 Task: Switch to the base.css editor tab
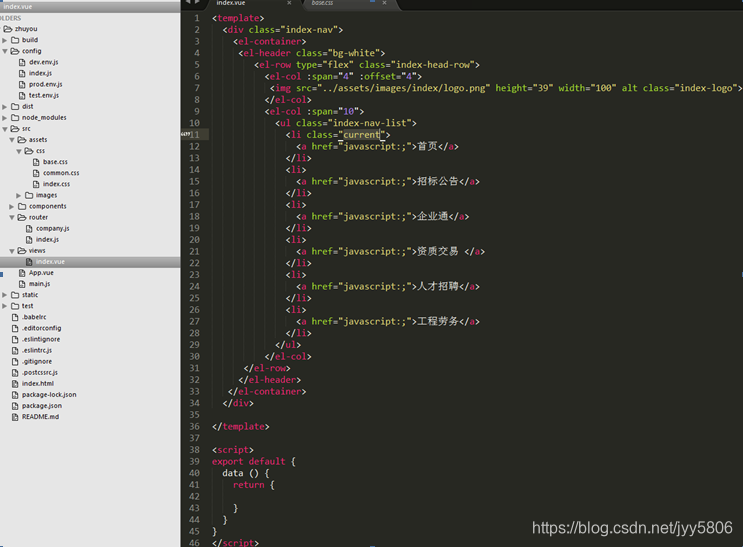click(322, 3)
